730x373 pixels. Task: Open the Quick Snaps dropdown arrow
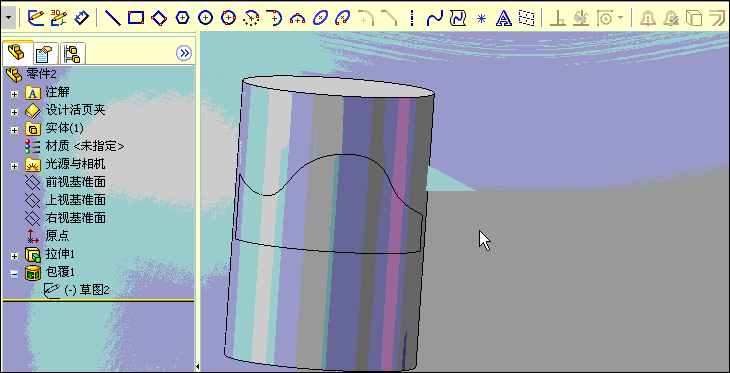(x=621, y=18)
